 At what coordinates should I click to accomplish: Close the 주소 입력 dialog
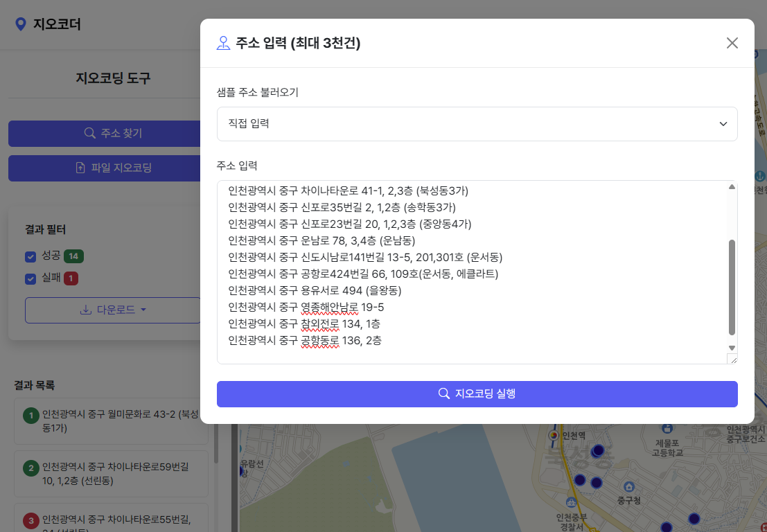point(732,43)
